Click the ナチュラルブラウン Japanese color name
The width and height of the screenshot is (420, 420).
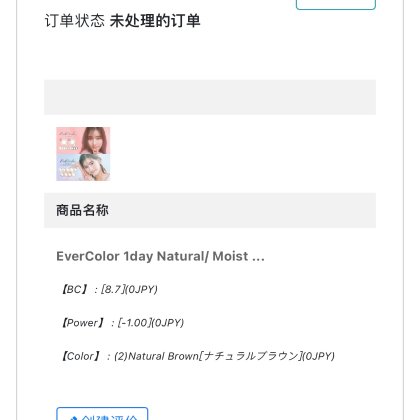[250, 356]
